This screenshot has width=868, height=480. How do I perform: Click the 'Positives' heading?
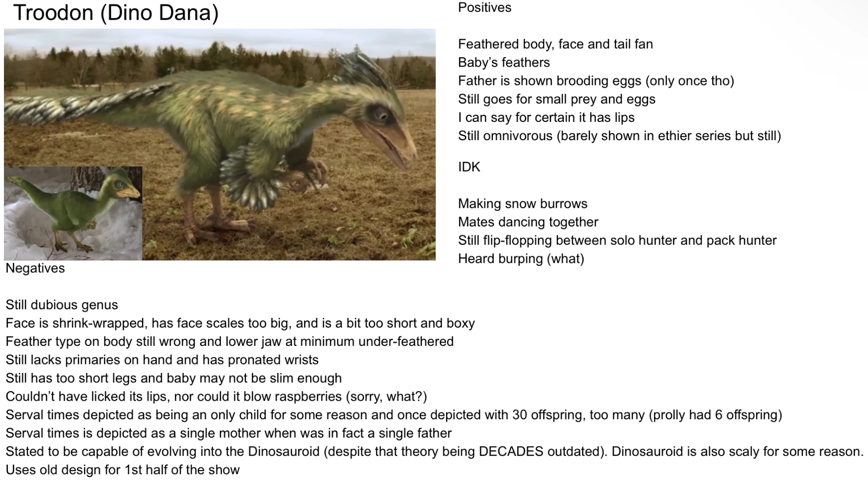tap(485, 8)
